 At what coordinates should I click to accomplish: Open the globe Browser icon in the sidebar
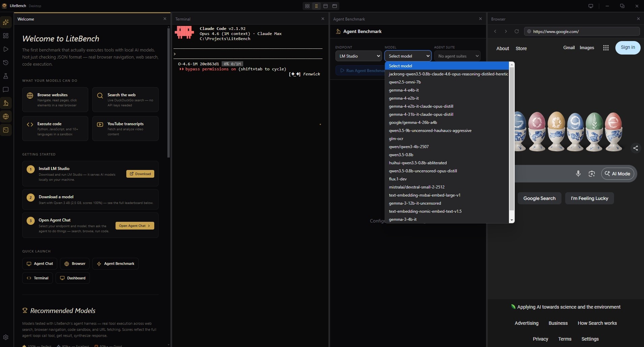pos(6,116)
